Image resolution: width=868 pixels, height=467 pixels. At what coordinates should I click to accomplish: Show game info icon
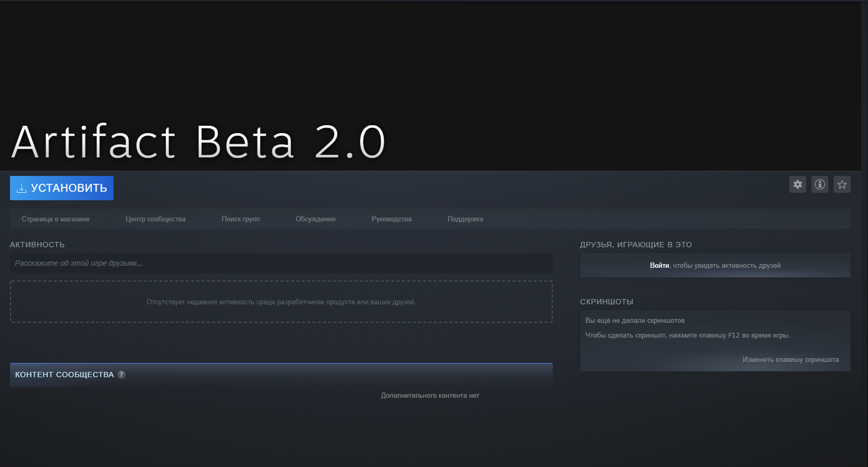tap(820, 184)
